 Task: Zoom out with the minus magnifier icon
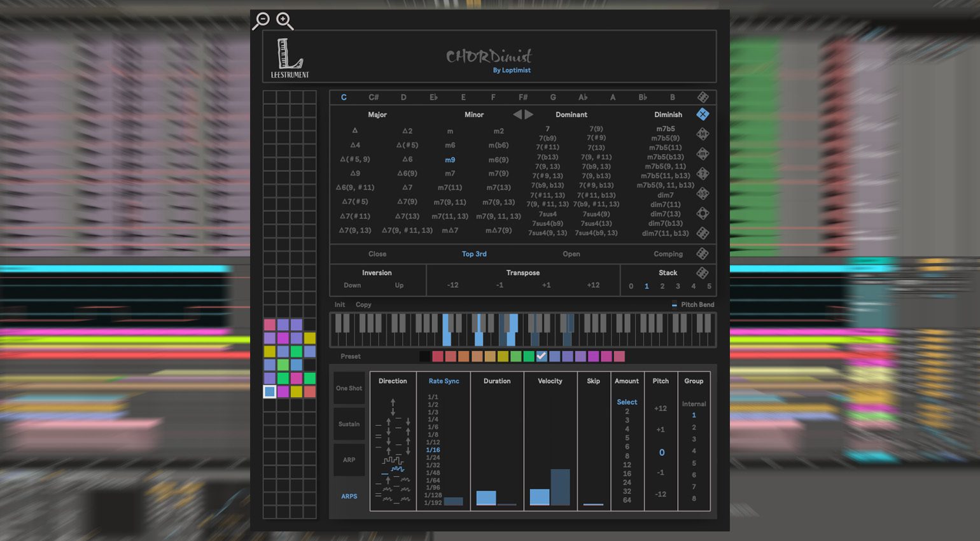tap(261, 20)
